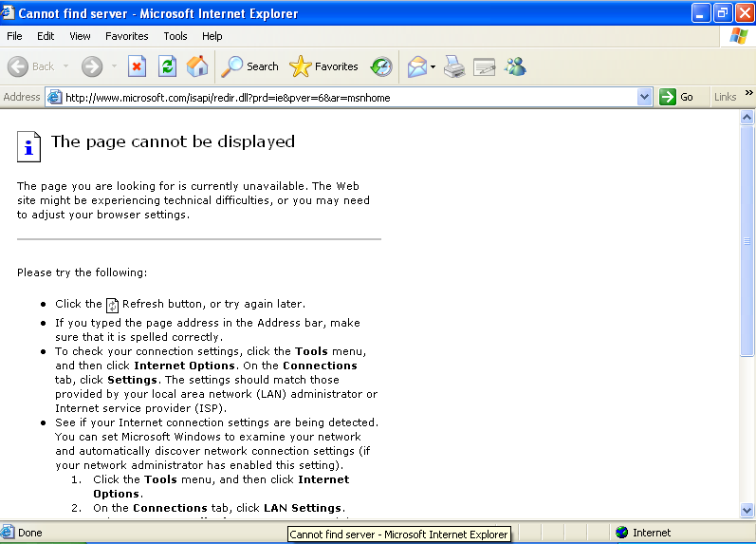Click the heading 'The page cannot be displayed'
The height and width of the screenshot is (544, 756).
pyautogui.click(x=173, y=141)
